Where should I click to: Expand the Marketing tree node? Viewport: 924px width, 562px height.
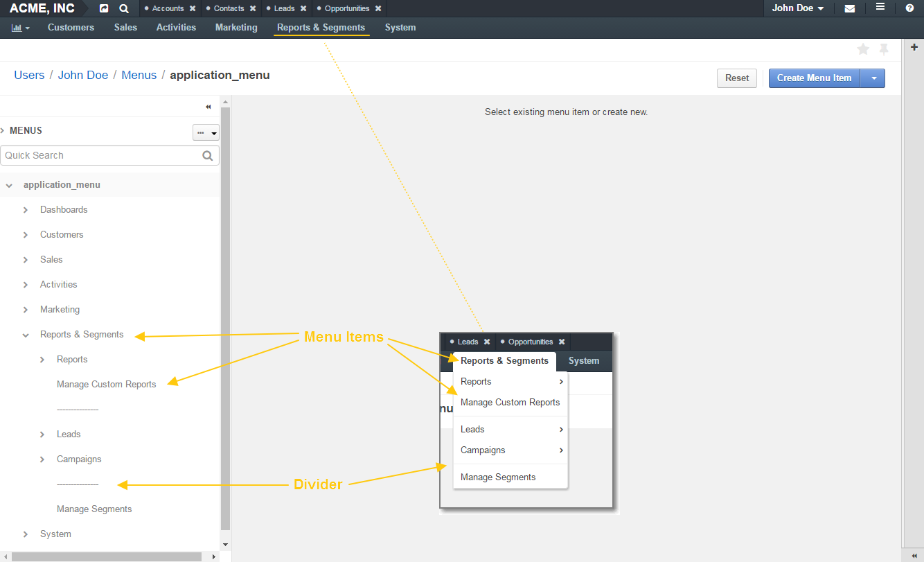25,310
